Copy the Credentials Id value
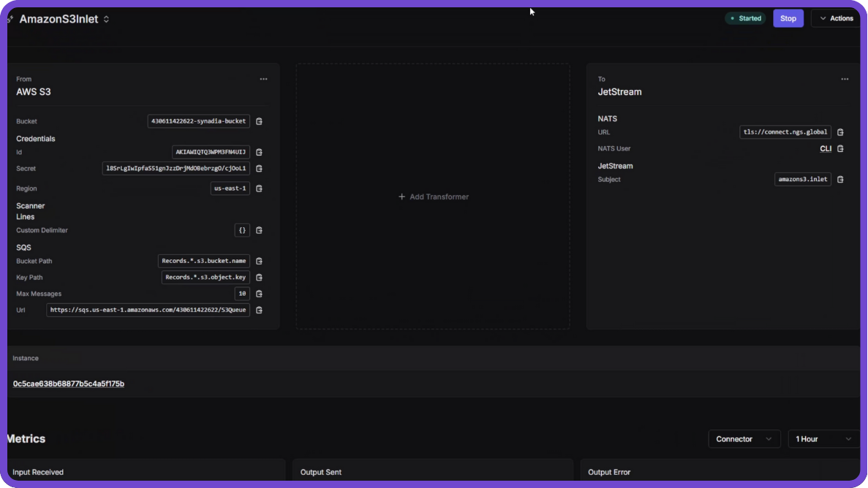 [x=259, y=152]
